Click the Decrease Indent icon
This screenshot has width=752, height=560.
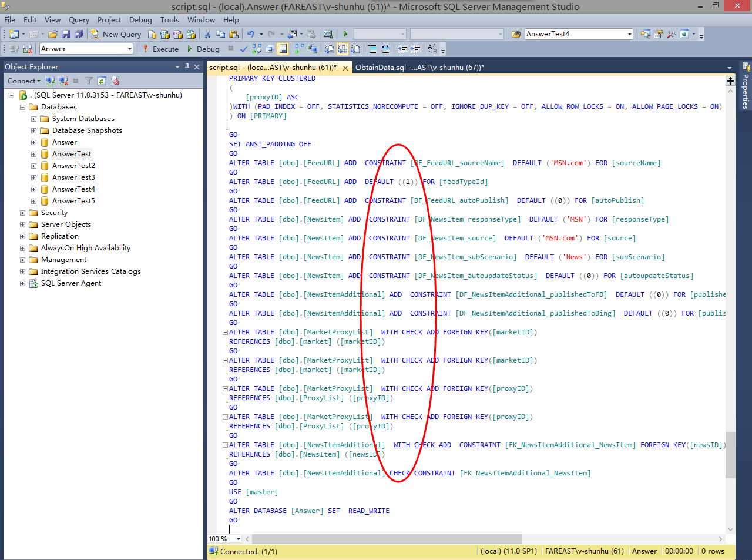403,49
